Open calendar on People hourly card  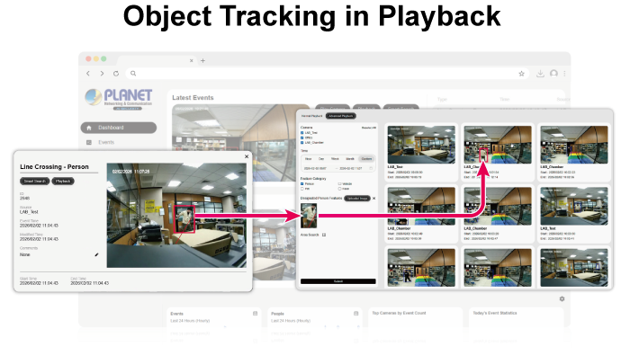355,314
